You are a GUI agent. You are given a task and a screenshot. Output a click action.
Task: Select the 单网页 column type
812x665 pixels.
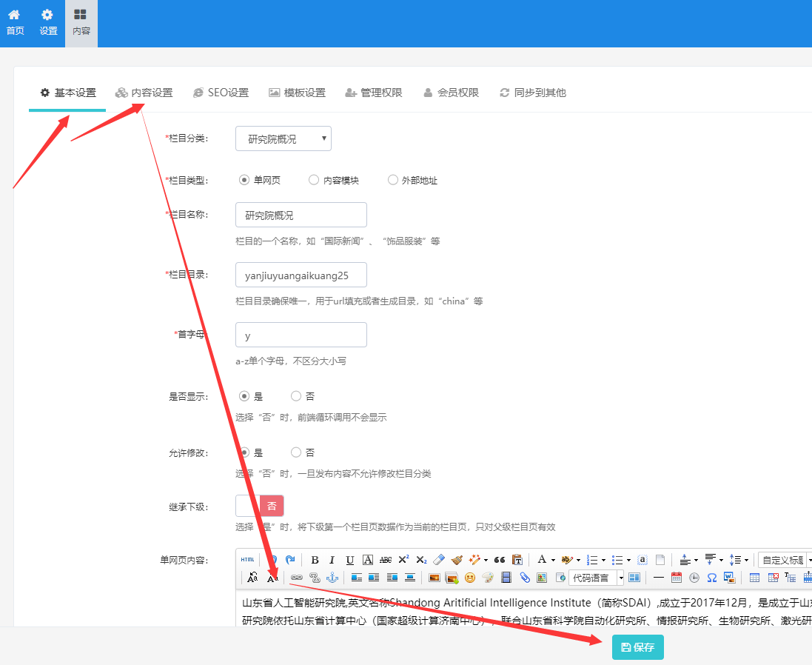click(244, 180)
